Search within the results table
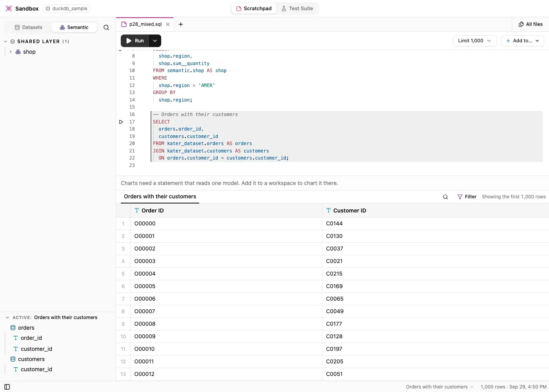 (445, 197)
